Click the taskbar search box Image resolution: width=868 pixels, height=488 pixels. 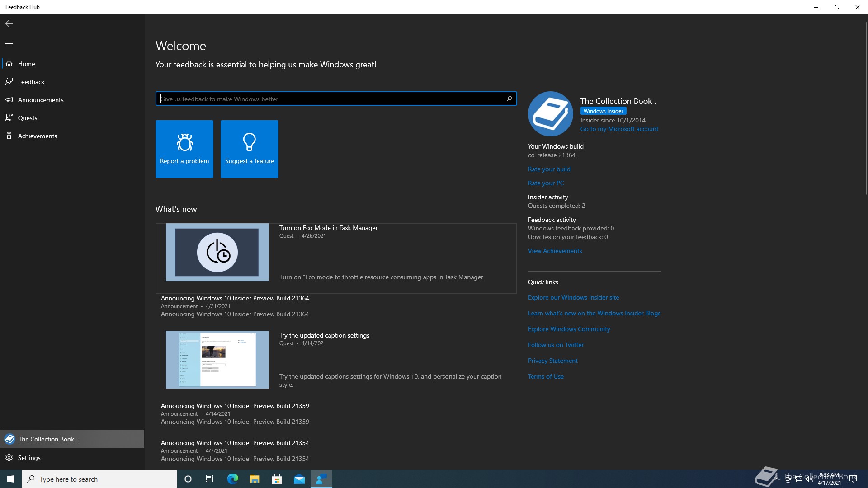[99, 479]
